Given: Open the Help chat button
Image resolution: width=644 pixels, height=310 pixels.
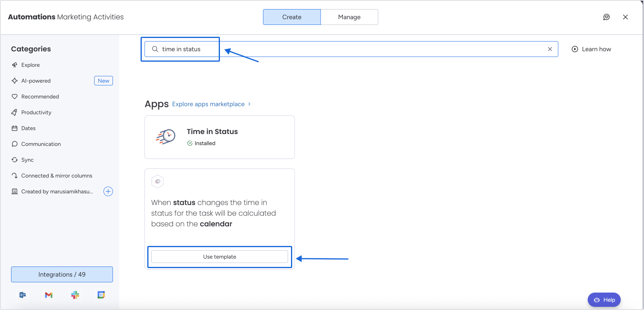Looking at the screenshot, I should [x=604, y=300].
